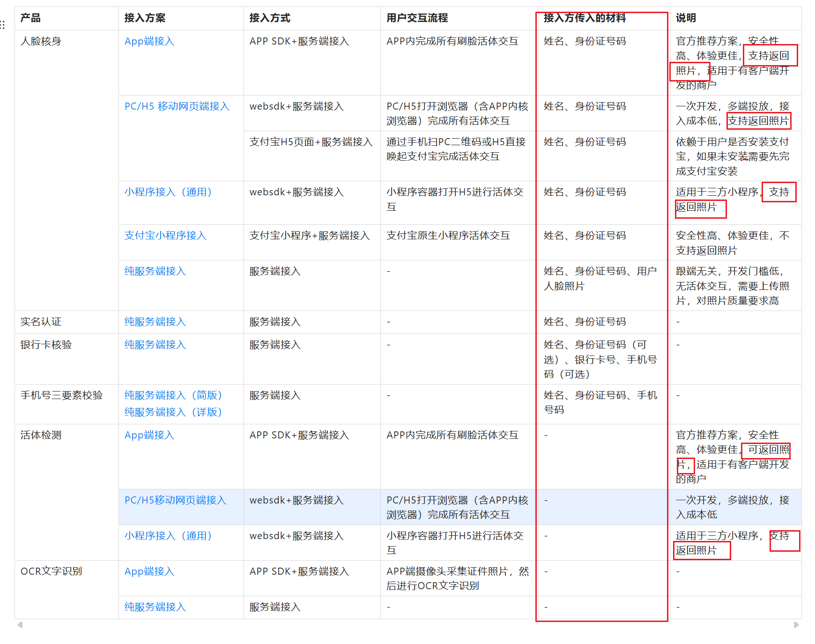
Task: Click the 说明 column header
Action: [x=686, y=18]
